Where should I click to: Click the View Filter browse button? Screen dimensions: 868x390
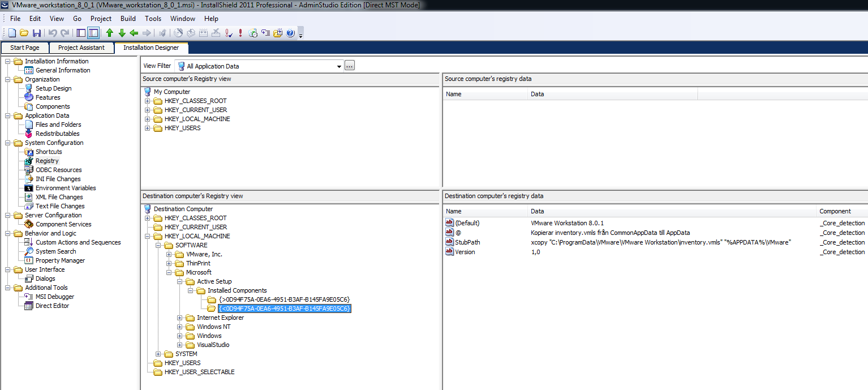pyautogui.click(x=349, y=65)
